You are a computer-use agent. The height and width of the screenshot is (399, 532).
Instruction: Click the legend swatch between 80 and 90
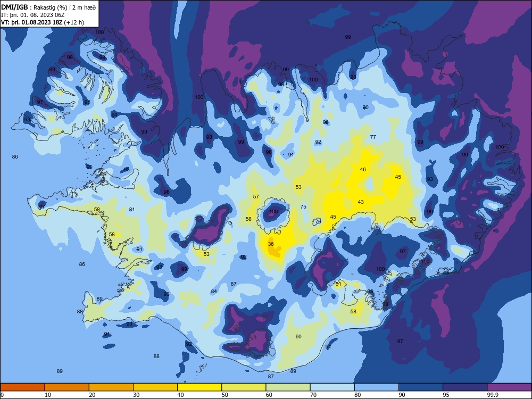(377, 387)
